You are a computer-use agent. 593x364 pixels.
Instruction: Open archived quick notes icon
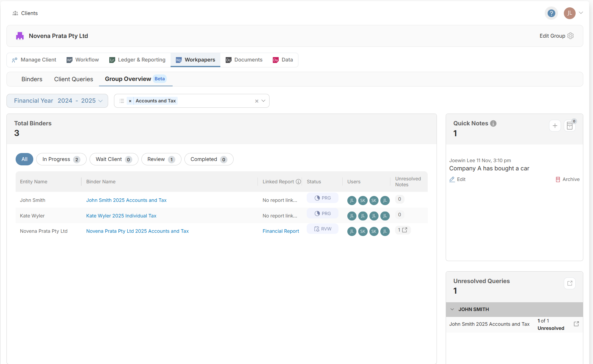(x=570, y=126)
